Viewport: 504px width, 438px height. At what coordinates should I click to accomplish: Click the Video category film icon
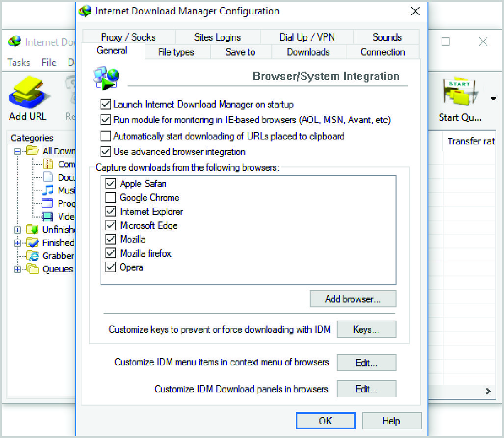pos(48,217)
